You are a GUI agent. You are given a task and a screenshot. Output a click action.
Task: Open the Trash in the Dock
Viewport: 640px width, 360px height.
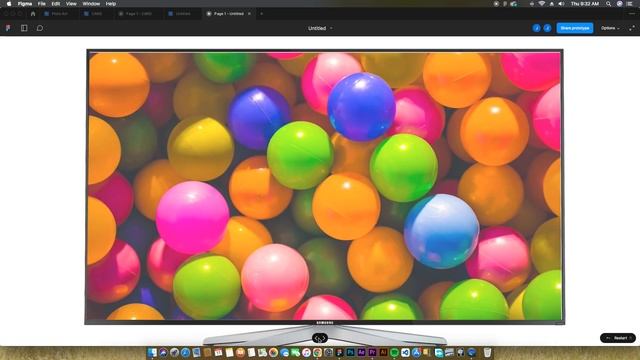(x=487, y=352)
